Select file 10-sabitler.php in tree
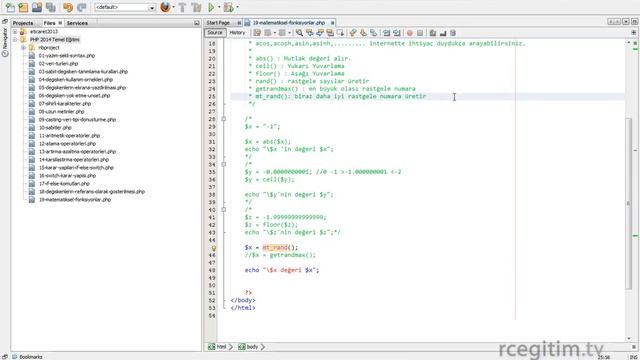Image resolution: width=640 pixels, height=360 pixels. point(55,128)
